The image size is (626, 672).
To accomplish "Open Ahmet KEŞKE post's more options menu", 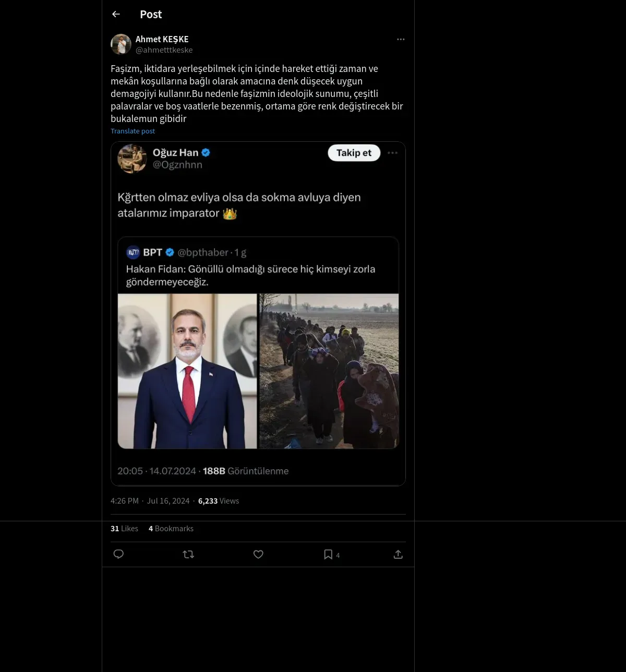I will point(401,40).
